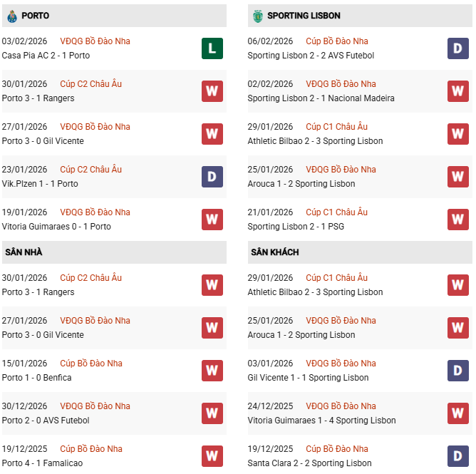Image resolution: width=476 pixels, height=474 pixels.
Task: Click the green L badge for Casa Pia match
Action: (x=212, y=48)
